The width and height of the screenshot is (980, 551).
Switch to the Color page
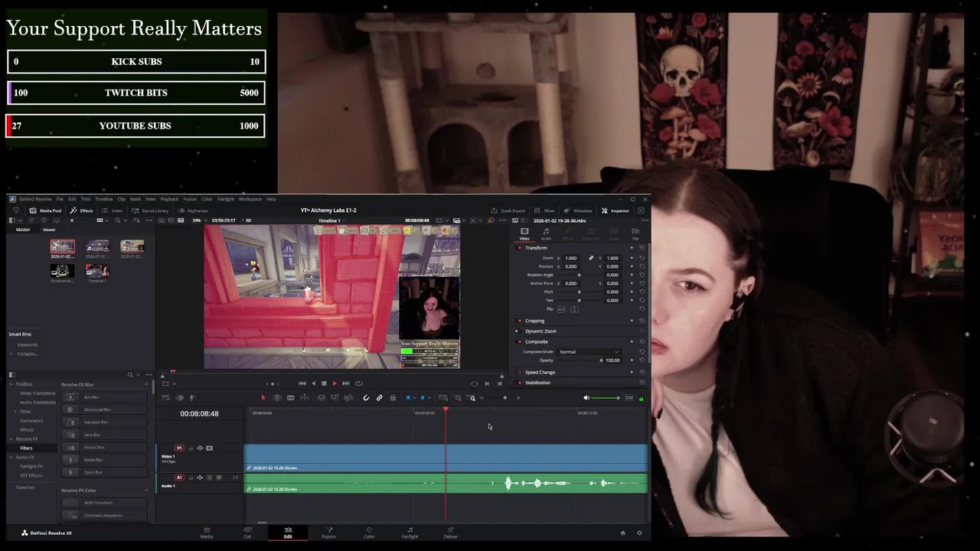point(369,532)
